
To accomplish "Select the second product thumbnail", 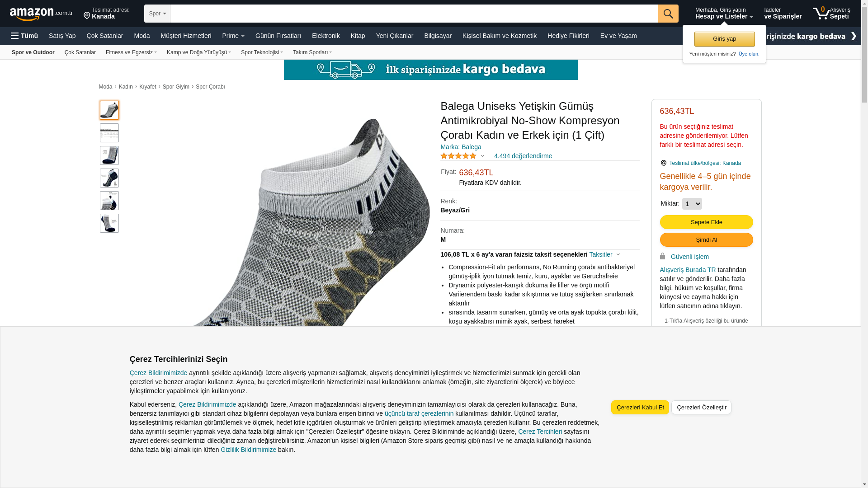I will point(109,133).
